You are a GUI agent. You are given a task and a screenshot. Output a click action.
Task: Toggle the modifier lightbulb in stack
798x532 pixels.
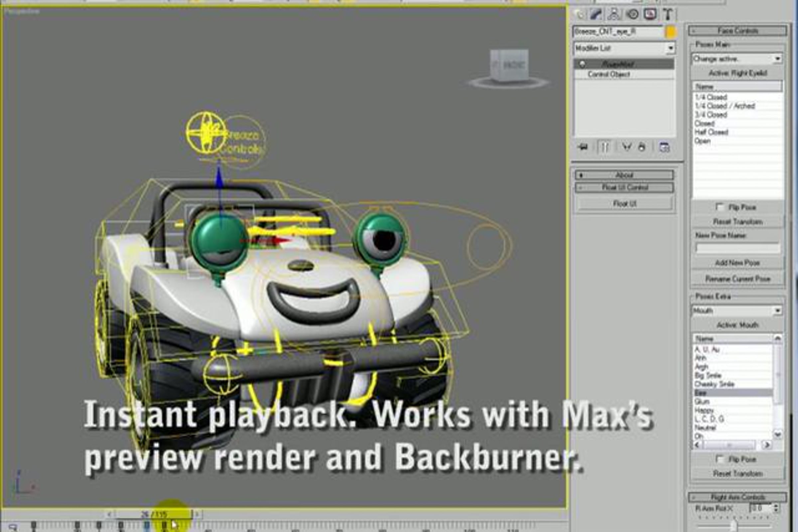[582, 64]
